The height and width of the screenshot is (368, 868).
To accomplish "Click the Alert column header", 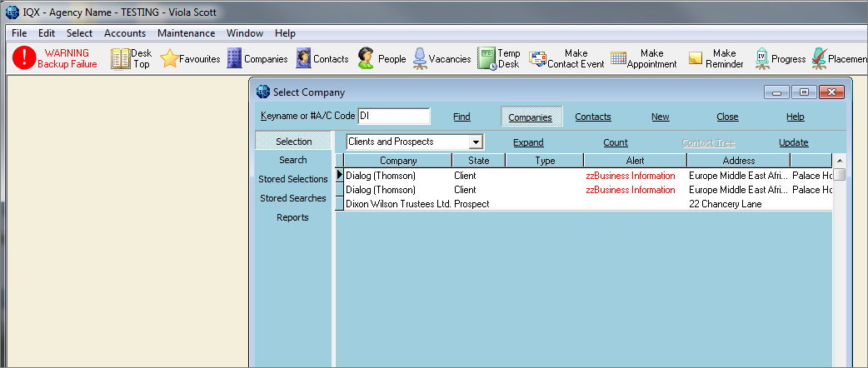I will point(635,161).
